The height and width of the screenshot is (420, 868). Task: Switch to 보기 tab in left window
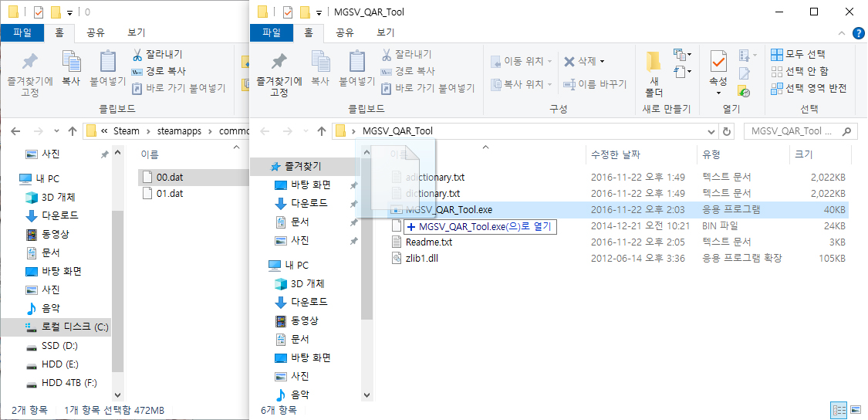(136, 32)
